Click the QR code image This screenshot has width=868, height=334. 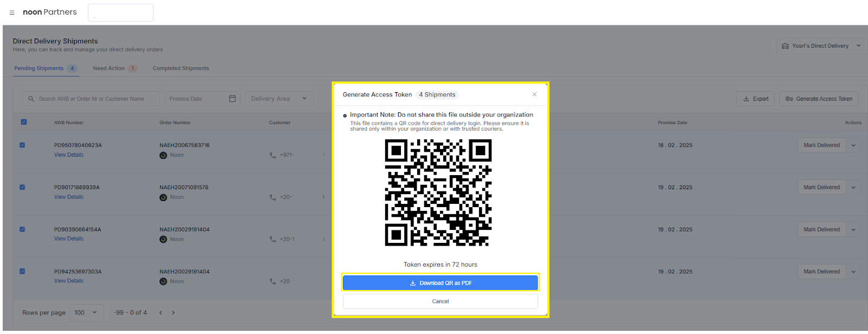click(438, 192)
